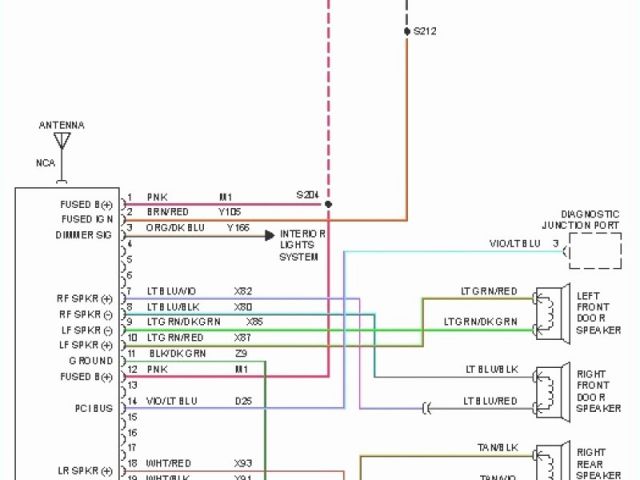The height and width of the screenshot is (480, 640).
Task: Click the right rear speaker symbol
Action: point(548,462)
